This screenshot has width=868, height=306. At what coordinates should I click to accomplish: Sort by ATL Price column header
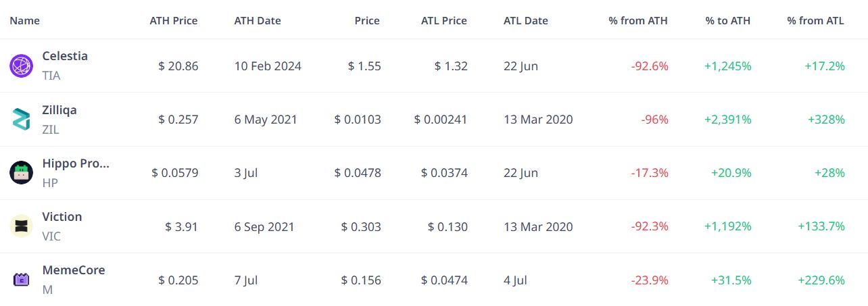click(x=444, y=20)
